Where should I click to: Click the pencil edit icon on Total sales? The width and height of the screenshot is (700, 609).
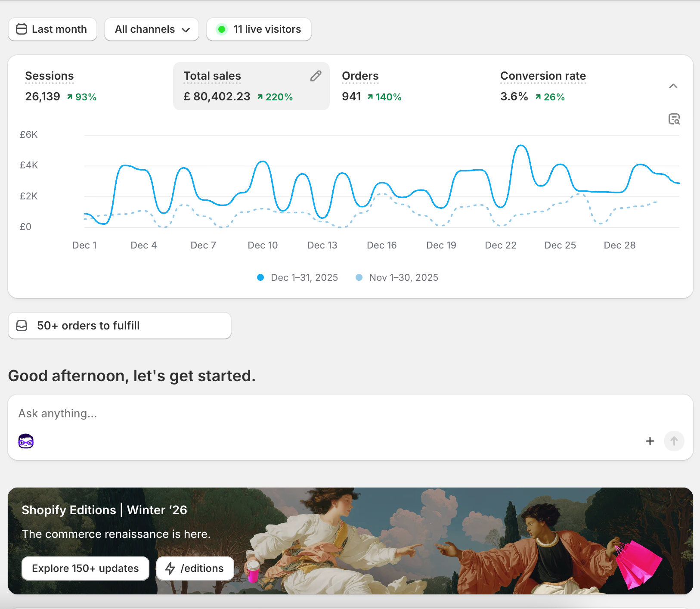[316, 76]
